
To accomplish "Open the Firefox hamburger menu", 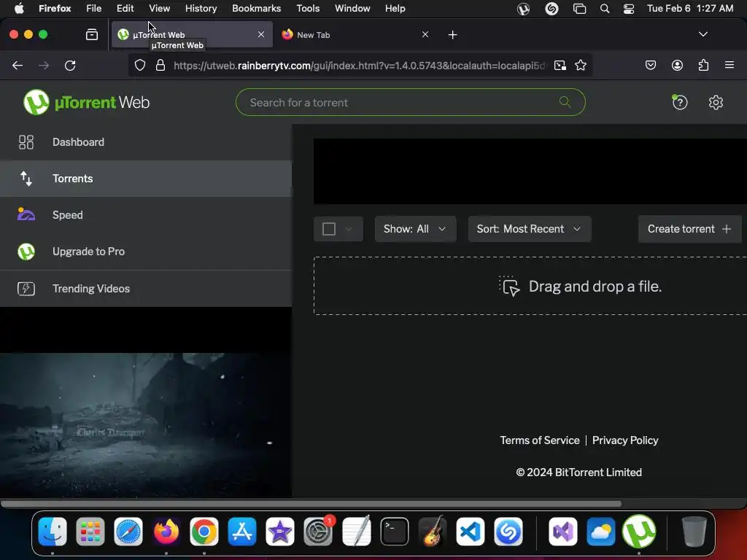I will [729, 65].
